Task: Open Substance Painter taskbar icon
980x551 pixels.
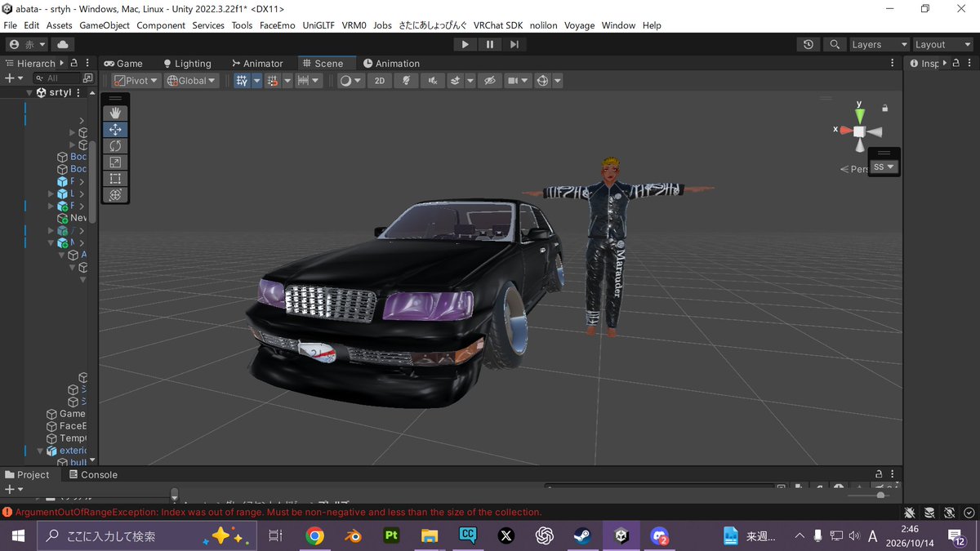Action: click(390, 535)
